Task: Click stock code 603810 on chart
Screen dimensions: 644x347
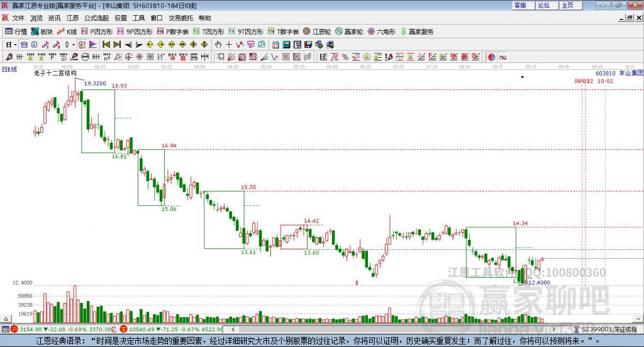Action: pyautogui.click(x=606, y=73)
